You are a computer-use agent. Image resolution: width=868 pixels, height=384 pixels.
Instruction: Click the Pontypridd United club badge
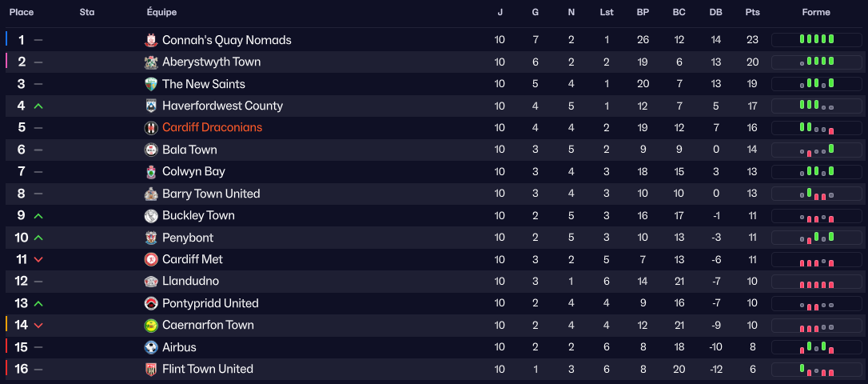coord(151,303)
